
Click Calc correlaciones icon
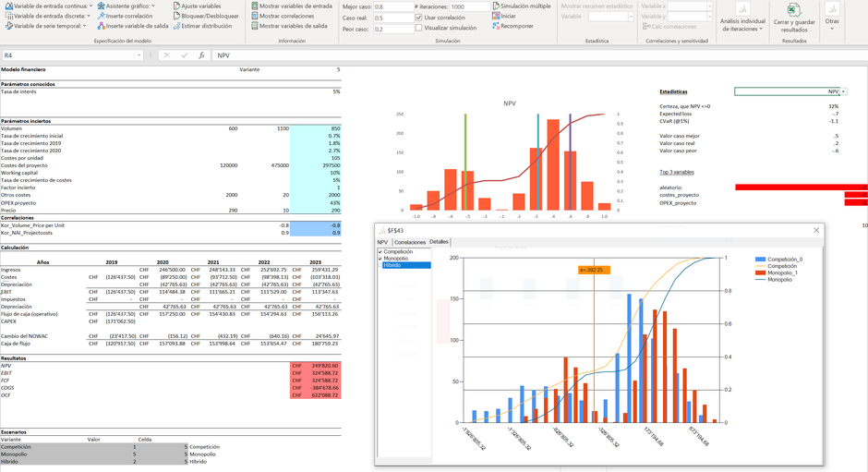tap(647, 26)
